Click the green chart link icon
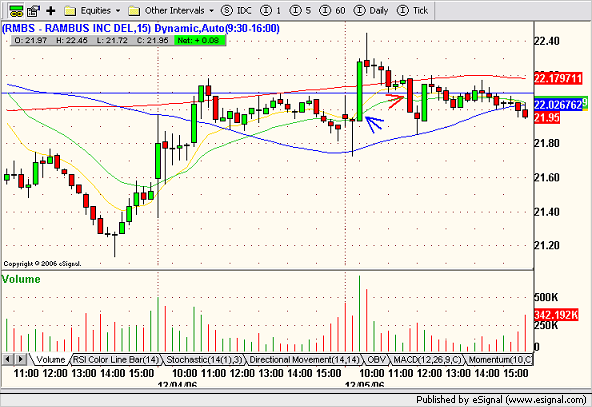Image resolution: width=592 pixels, height=407 pixels. (x=16, y=11)
